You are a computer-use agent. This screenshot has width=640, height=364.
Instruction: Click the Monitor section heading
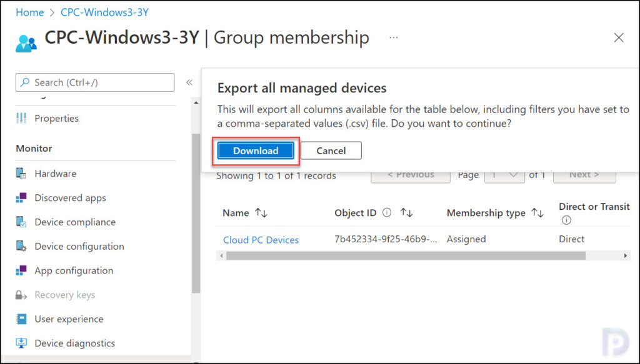tap(34, 149)
